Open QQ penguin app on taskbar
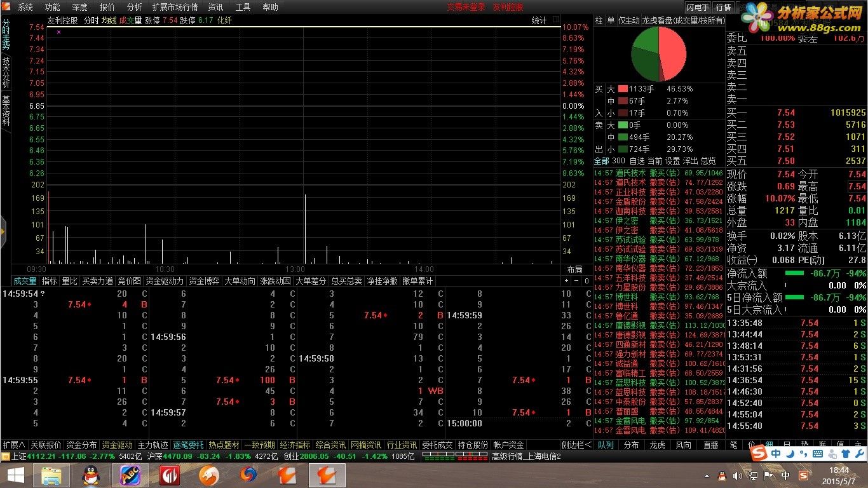 click(90, 475)
